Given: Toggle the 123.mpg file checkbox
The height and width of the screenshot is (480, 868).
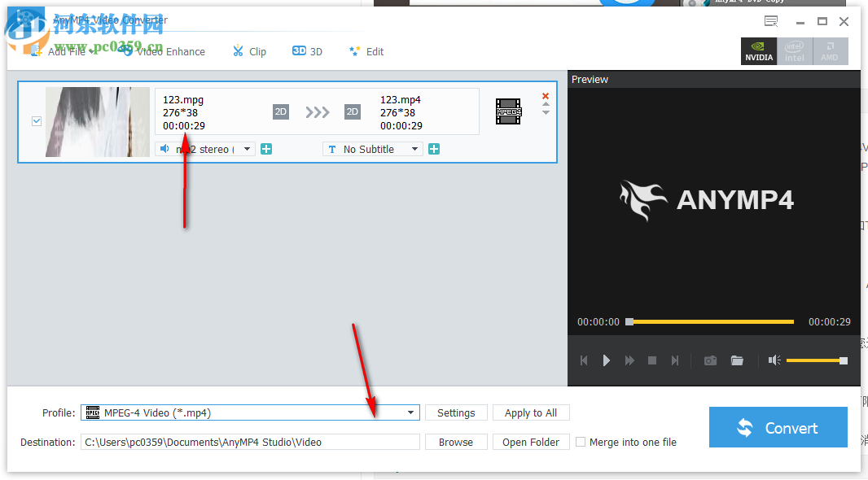Looking at the screenshot, I should point(37,121).
